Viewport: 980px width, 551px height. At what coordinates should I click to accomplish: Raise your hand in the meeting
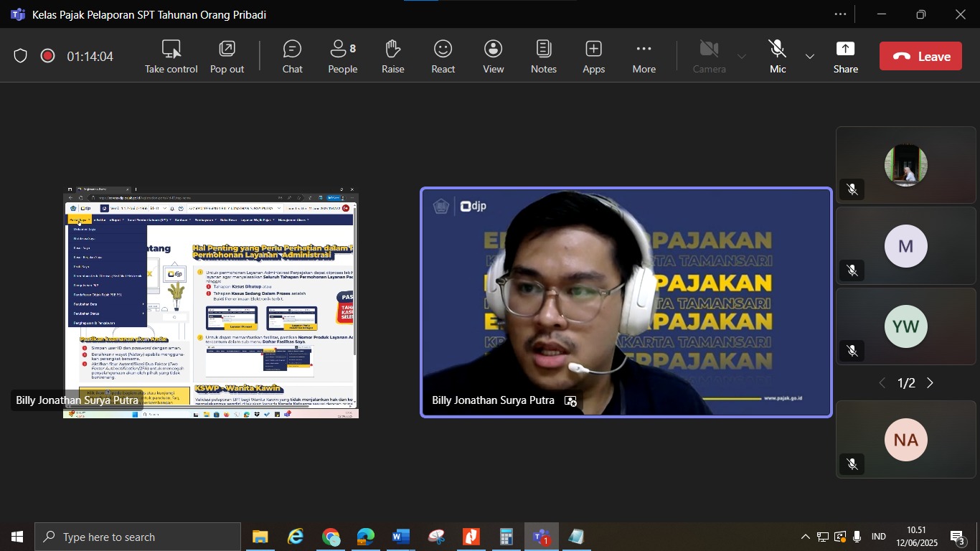[x=392, y=56]
